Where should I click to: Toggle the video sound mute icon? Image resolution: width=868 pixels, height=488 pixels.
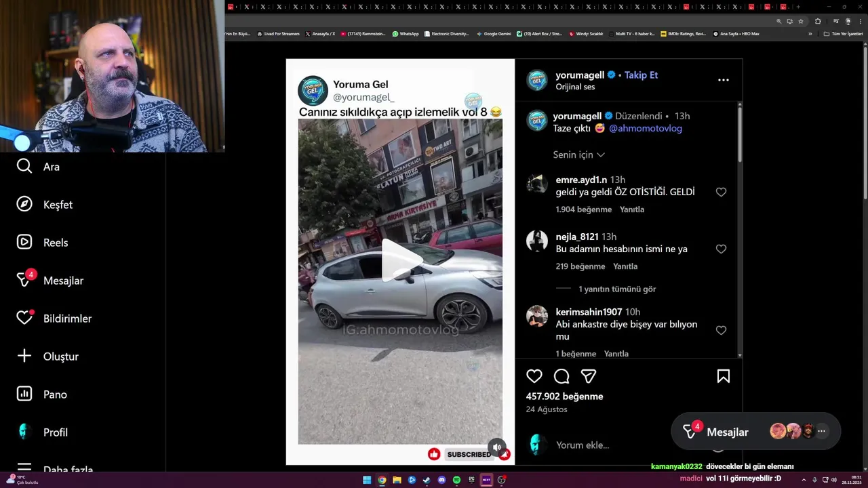point(497,447)
